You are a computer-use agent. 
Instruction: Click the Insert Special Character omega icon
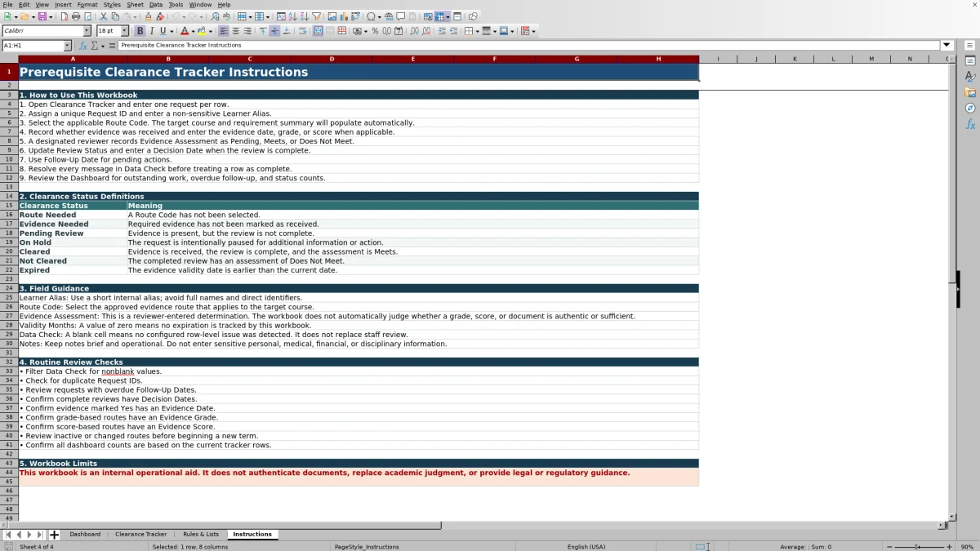[x=371, y=16]
